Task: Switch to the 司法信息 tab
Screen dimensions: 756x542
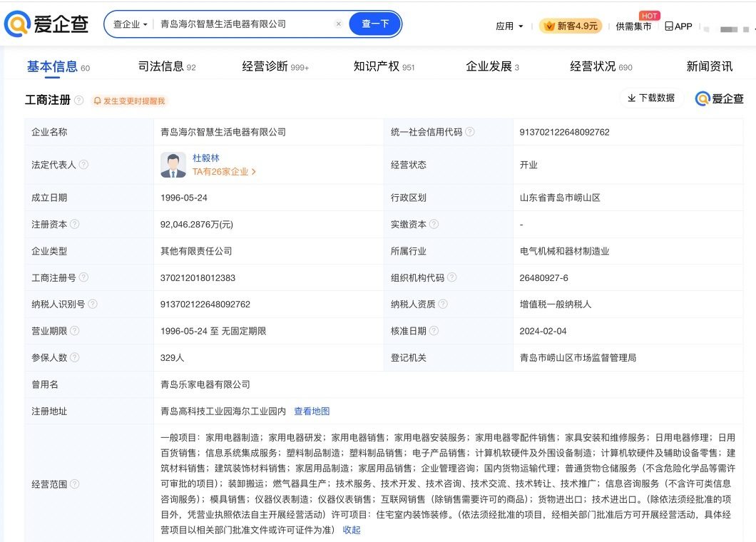Action: pos(166,66)
